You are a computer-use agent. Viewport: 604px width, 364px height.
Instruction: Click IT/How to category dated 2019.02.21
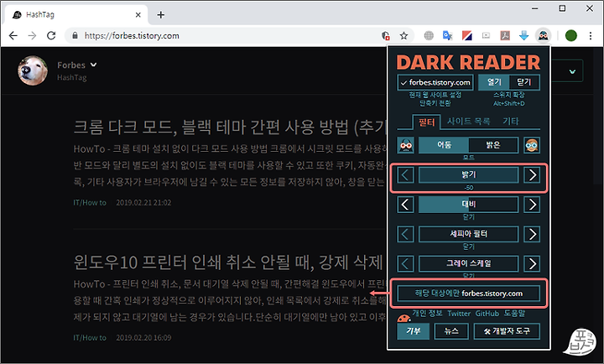pos(90,203)
